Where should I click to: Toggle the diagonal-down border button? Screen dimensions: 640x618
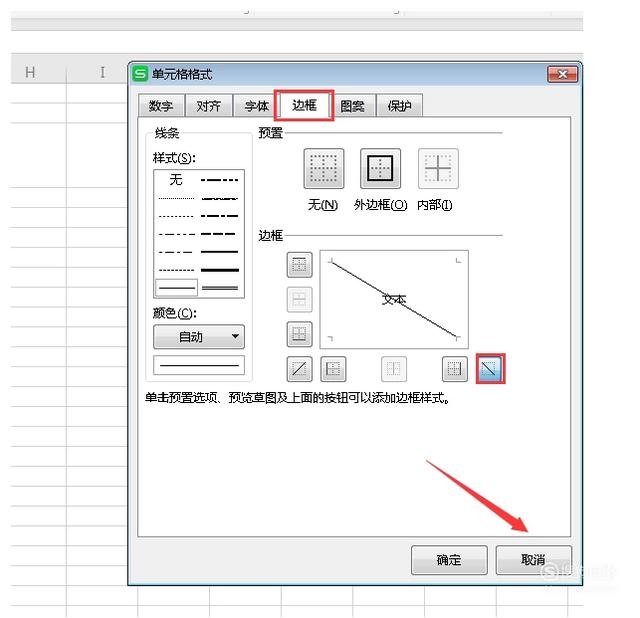490,369
